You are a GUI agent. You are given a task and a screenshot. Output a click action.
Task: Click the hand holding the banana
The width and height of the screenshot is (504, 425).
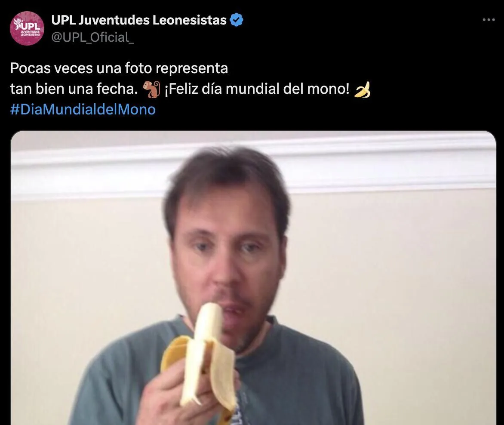pos(167,395)
